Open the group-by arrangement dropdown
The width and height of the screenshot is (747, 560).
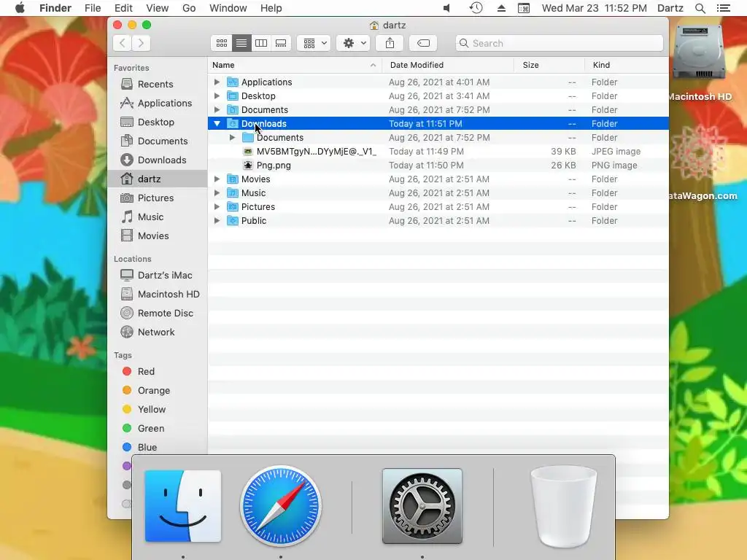(x=314, y=43)
